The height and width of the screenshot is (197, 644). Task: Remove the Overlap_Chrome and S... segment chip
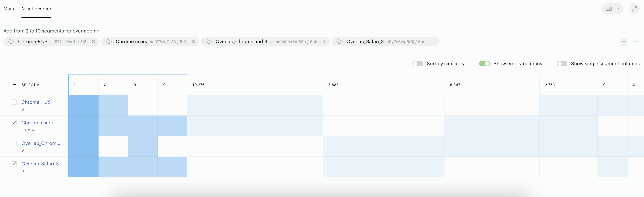[324, 42]
